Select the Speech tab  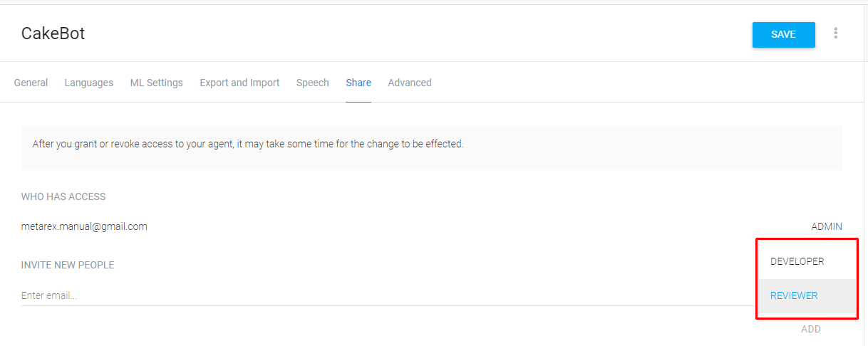[313, 83]
